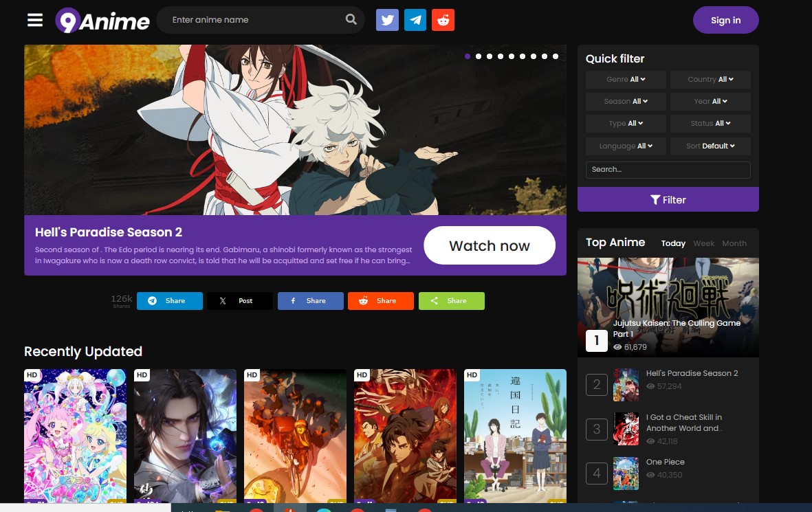Open the hamburger navigation menu
The image size is (812, 512).
(x=35, y=20)
